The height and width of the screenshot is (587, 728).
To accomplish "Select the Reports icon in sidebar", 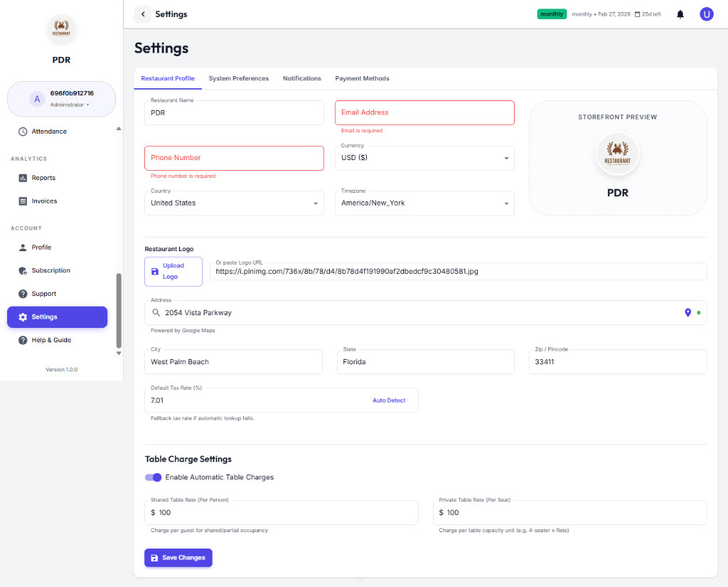I will (22, 178).
